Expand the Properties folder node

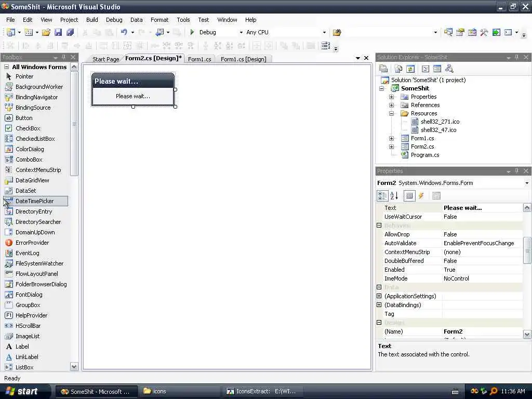[x=392, y=97]
